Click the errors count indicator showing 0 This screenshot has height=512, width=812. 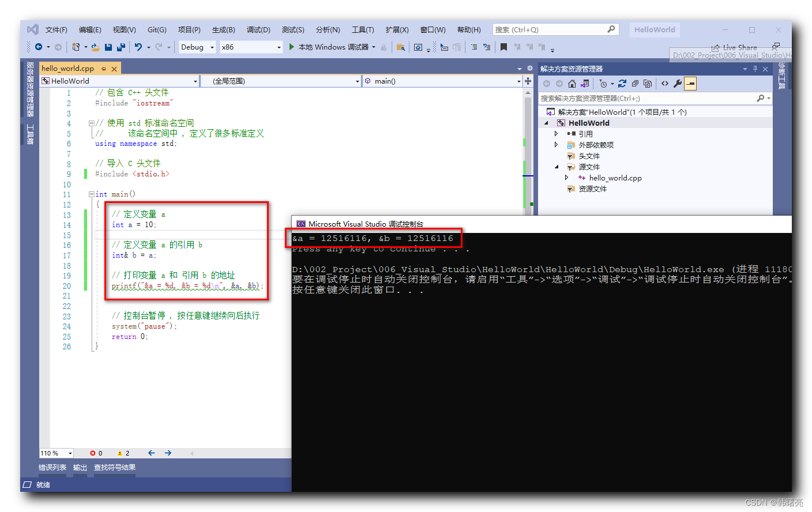(96, 453)
